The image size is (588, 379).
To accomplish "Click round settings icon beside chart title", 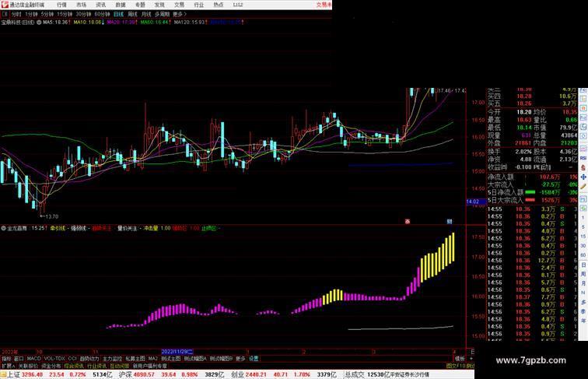I will 39,23.
